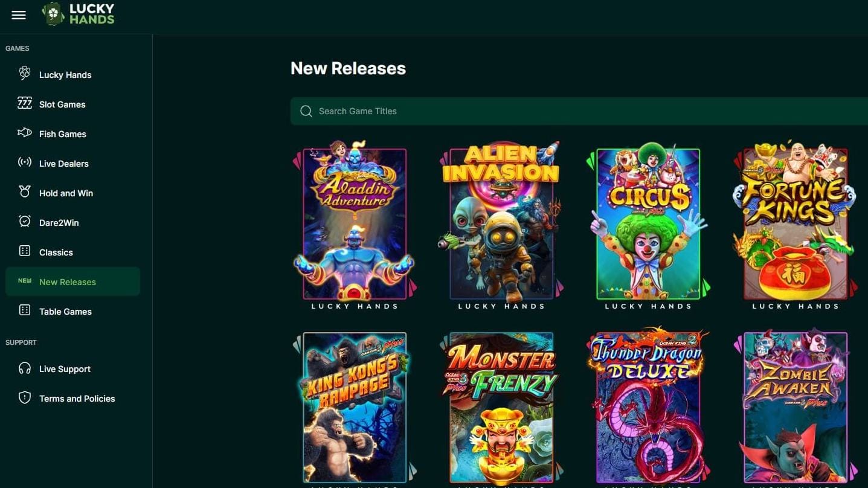Click the headset Live Support icon
The width and height of the screenshot is (868, 488).
coord(25,368)
